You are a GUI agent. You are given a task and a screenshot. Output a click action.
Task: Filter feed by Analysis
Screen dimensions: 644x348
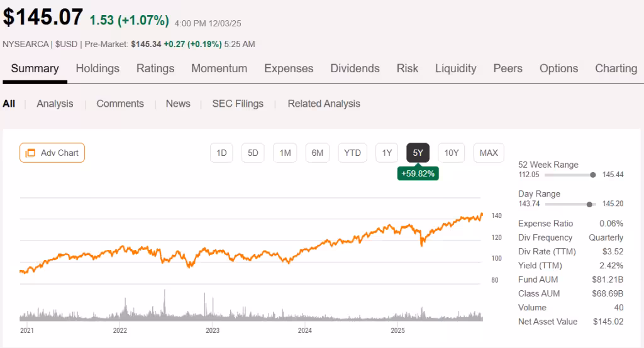(55, 104)
